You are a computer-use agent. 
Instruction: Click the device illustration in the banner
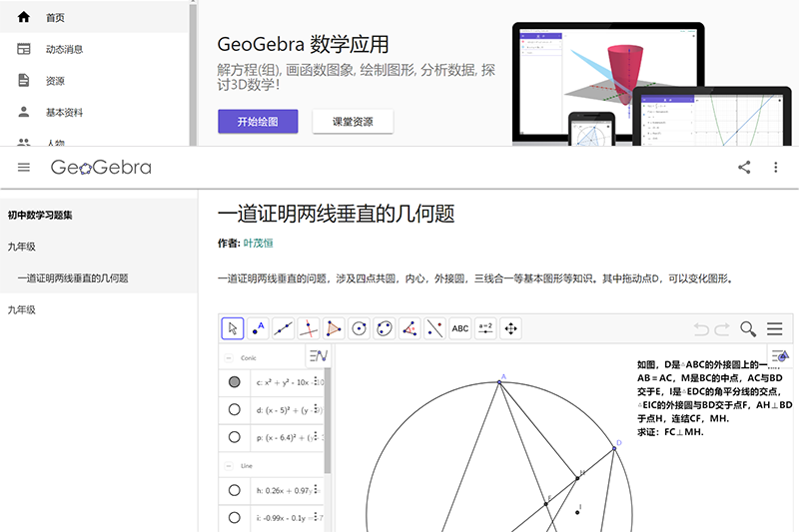(x=651, y=84)
